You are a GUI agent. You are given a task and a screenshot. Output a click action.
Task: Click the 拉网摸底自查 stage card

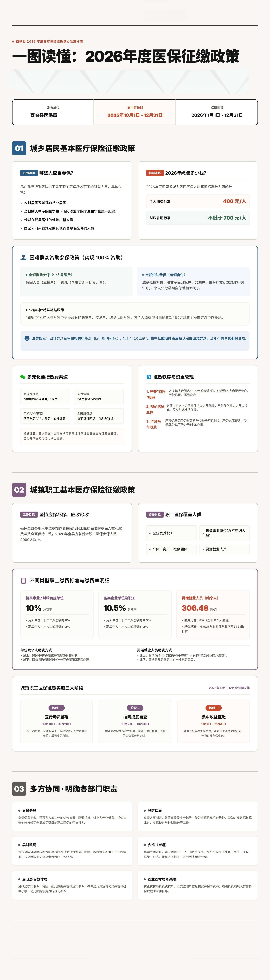click(x=135, y=721)
